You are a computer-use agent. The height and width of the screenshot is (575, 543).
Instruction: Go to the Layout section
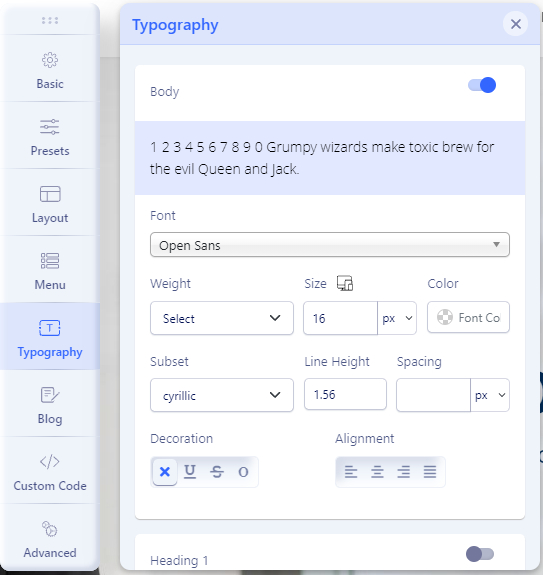50,202
